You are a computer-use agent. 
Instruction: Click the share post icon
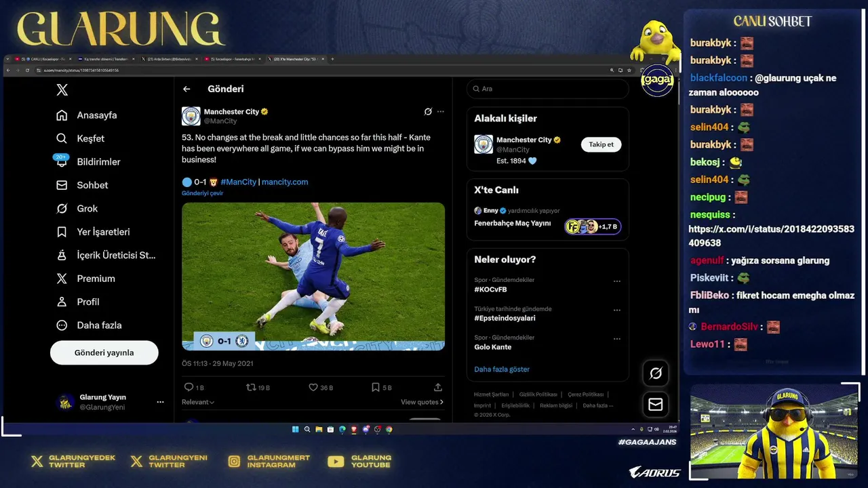438,388
